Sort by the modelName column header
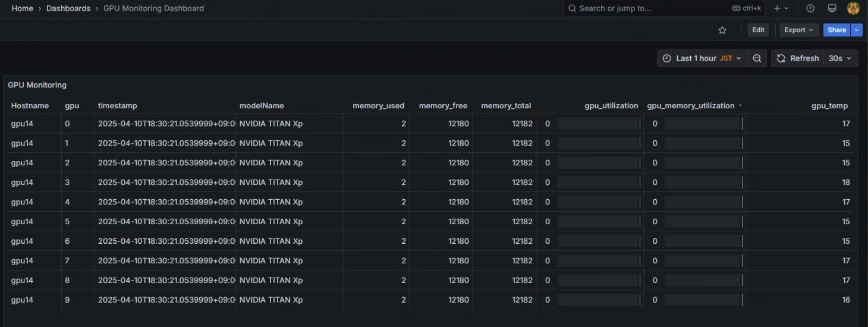 click(x=262, y=106)
